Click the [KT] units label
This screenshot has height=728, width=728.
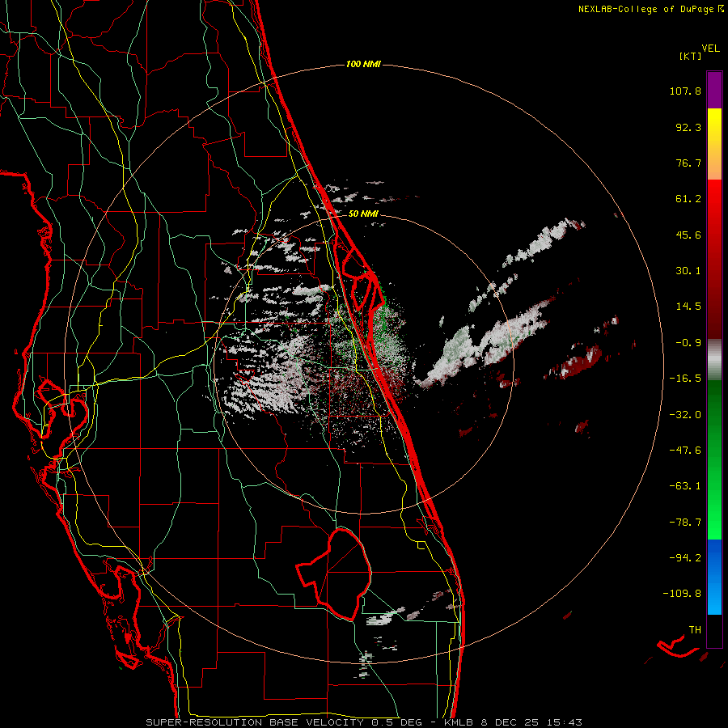690,56
